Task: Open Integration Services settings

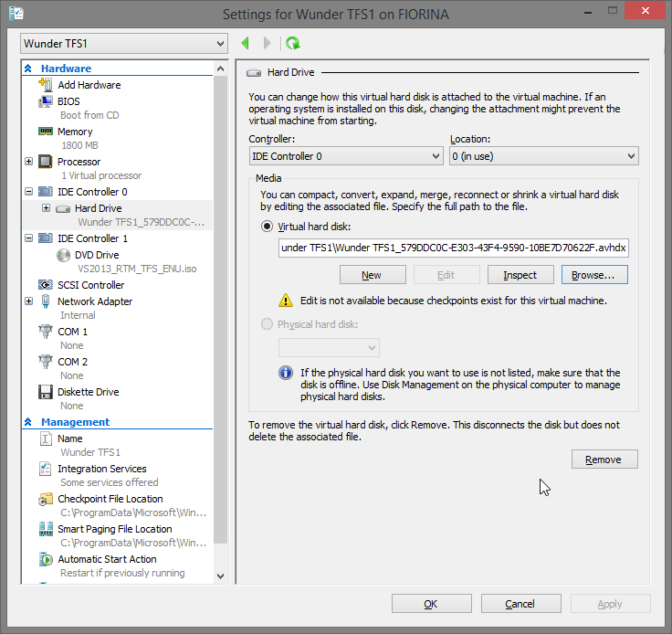Action: tap(102, 469)
